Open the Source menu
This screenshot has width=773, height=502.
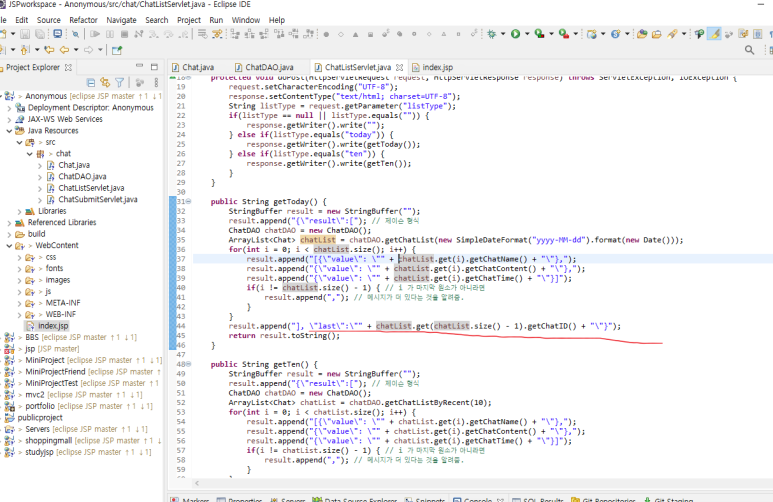[48, 20]
